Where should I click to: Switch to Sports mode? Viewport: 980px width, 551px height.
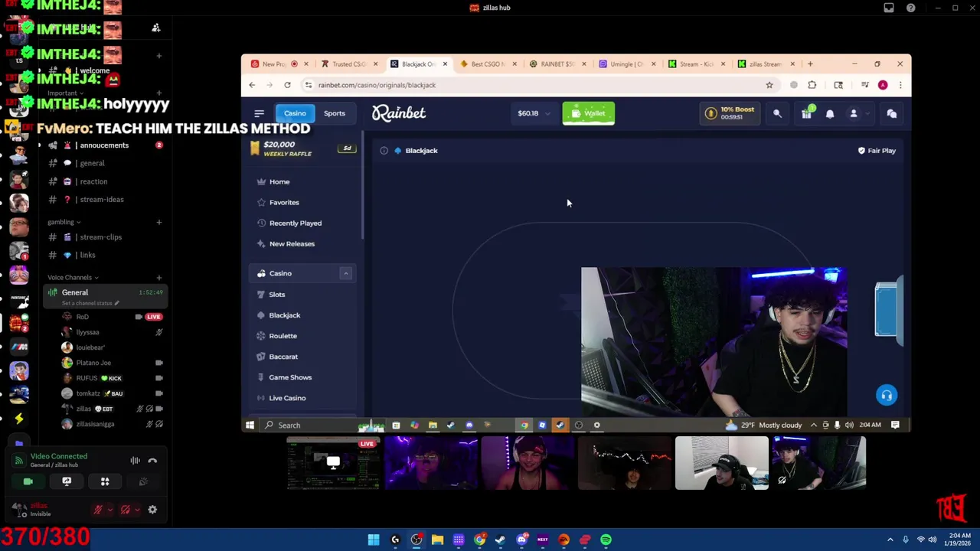335,113
